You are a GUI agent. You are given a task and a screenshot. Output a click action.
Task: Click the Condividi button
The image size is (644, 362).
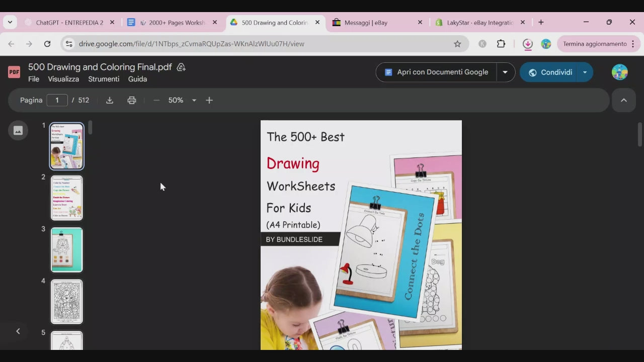pyautogui.click(x=549, y=72)
